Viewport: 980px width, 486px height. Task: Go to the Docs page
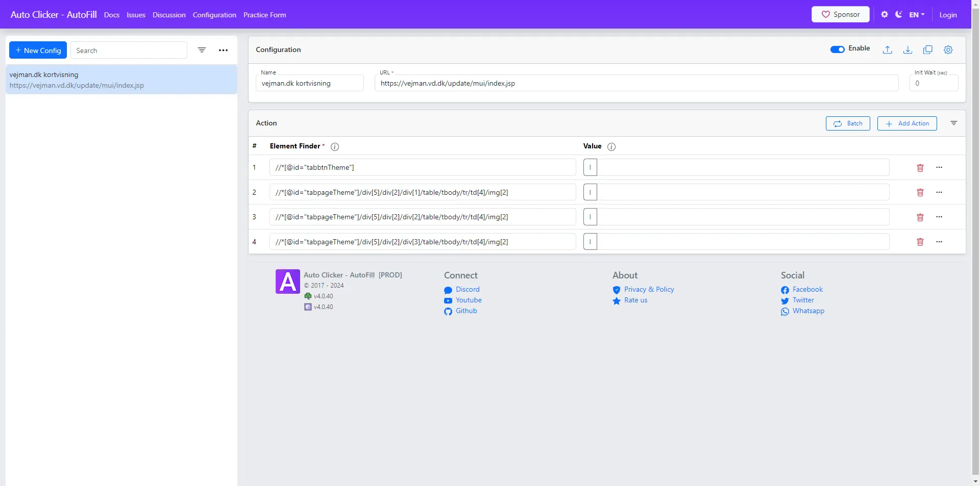click(111, 15)
